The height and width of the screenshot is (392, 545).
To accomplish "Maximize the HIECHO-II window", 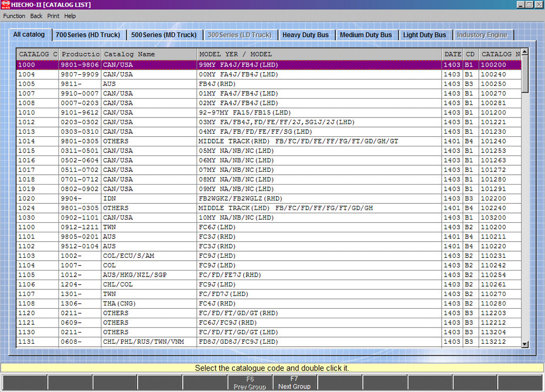I will pos(530,5).
